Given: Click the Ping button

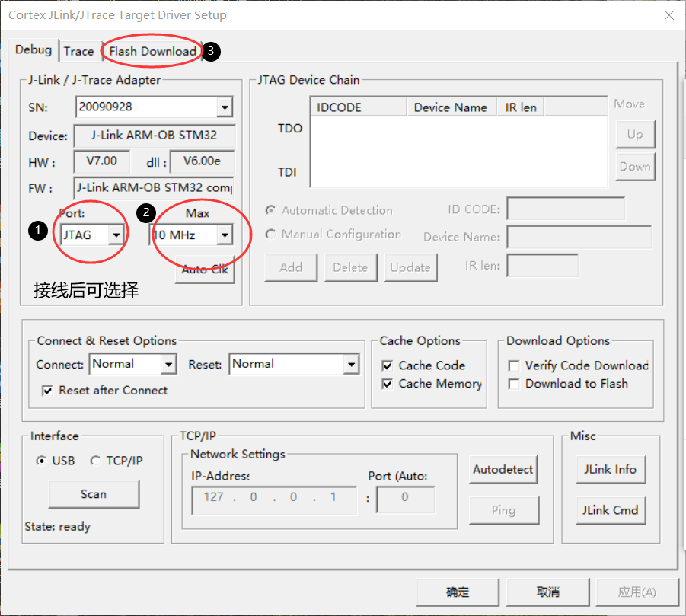Looking at the screenshot, I should pyautogui.click(x=504, y=510).
